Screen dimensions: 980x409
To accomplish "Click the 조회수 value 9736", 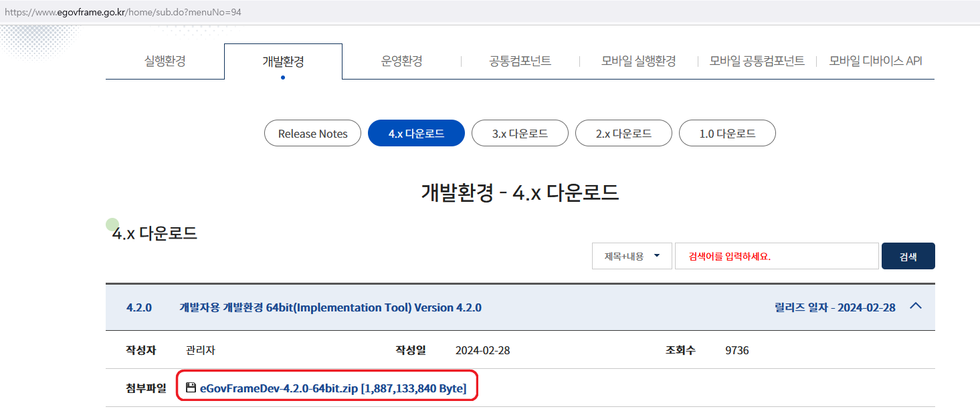I will [737, 350].
